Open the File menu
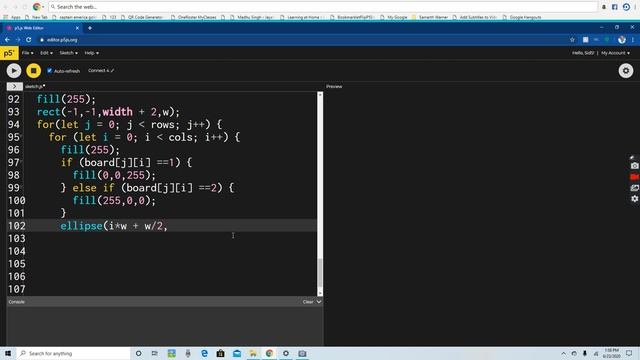 [27, 53]
